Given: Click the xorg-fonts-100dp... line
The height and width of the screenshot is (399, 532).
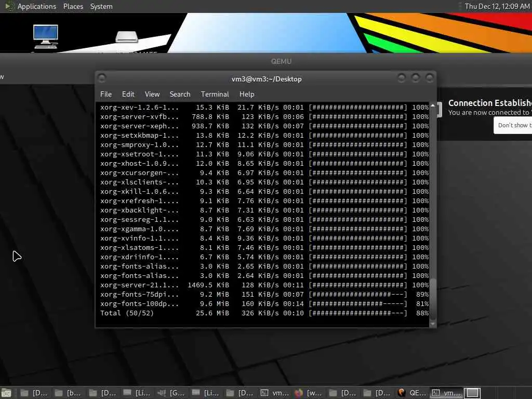Looking at the screenshot, I should [264, 304].
